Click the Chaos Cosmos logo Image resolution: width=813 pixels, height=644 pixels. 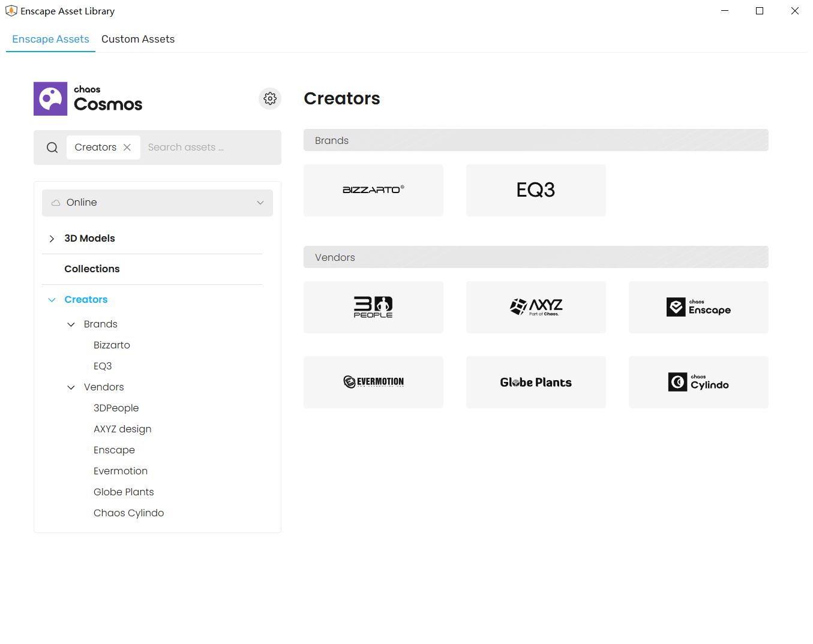coord(88,98)
